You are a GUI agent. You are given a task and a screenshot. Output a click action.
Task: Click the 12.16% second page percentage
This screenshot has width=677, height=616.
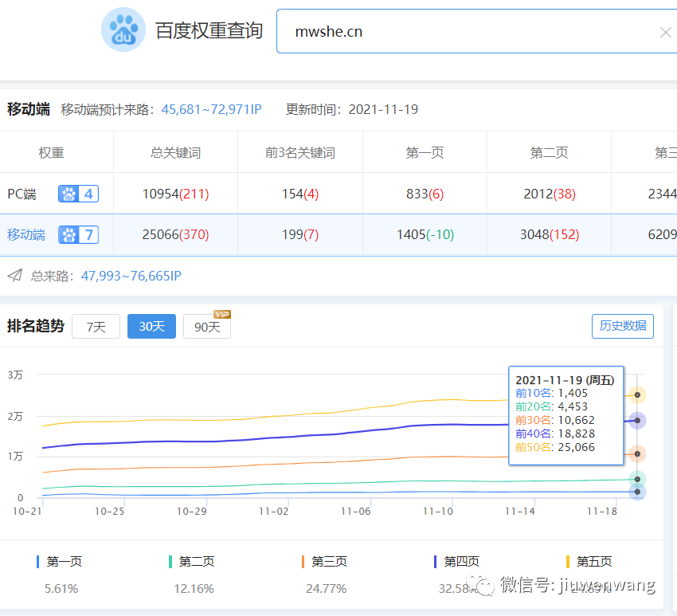coord(194,589)
